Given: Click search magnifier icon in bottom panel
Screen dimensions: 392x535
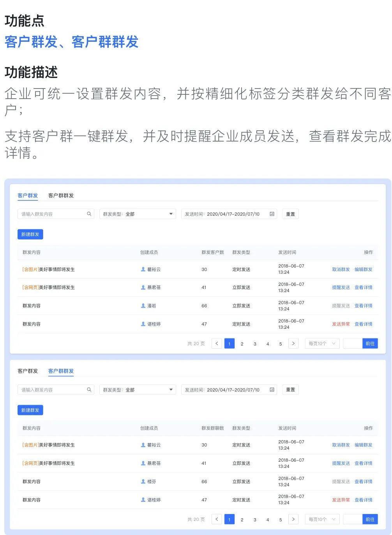Looking at the screenshot, I should [x=89, y=390].
